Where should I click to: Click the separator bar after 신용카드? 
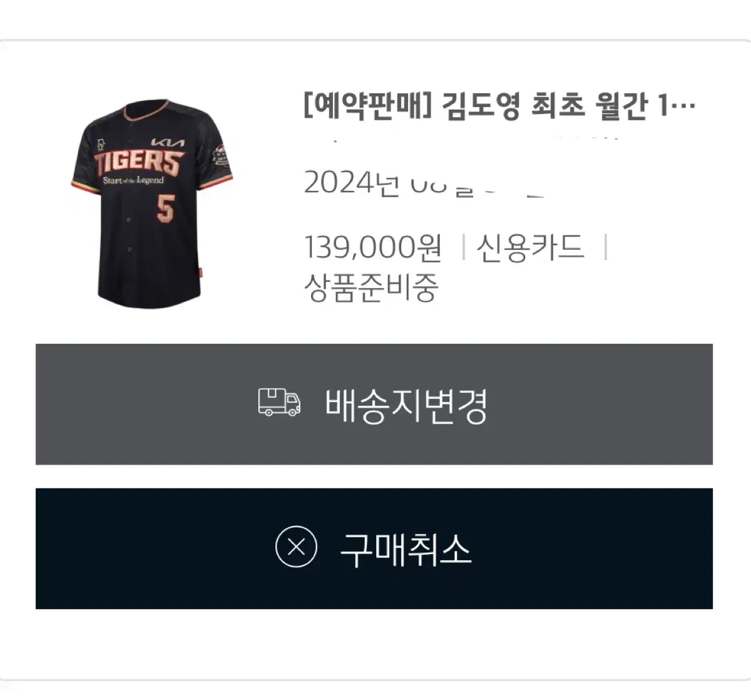(605, 247)
